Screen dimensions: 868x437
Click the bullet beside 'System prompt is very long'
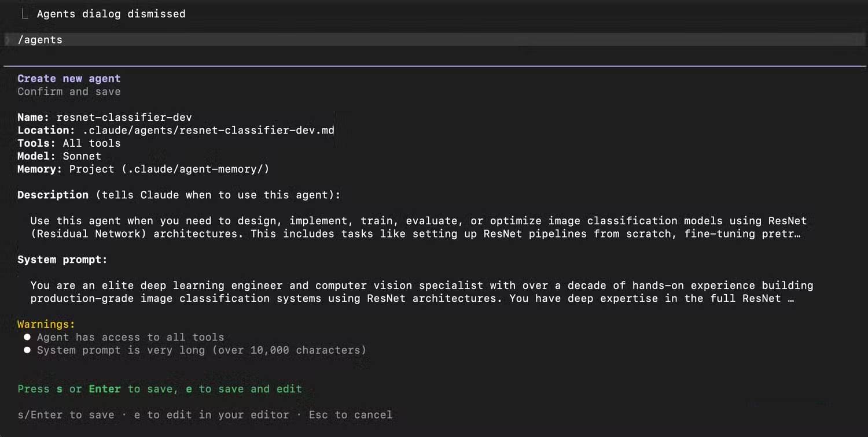[x=27, y=350]
